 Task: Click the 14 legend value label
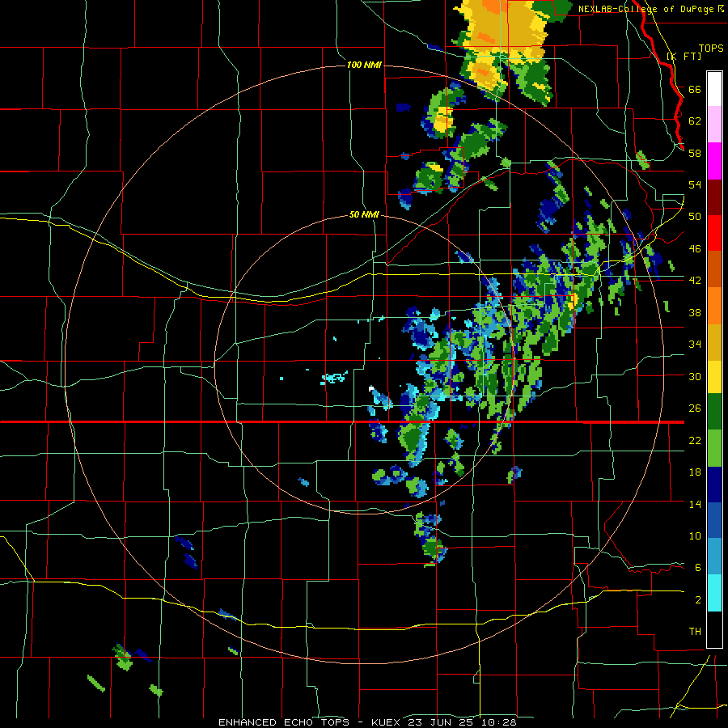(x=695, y=504)
